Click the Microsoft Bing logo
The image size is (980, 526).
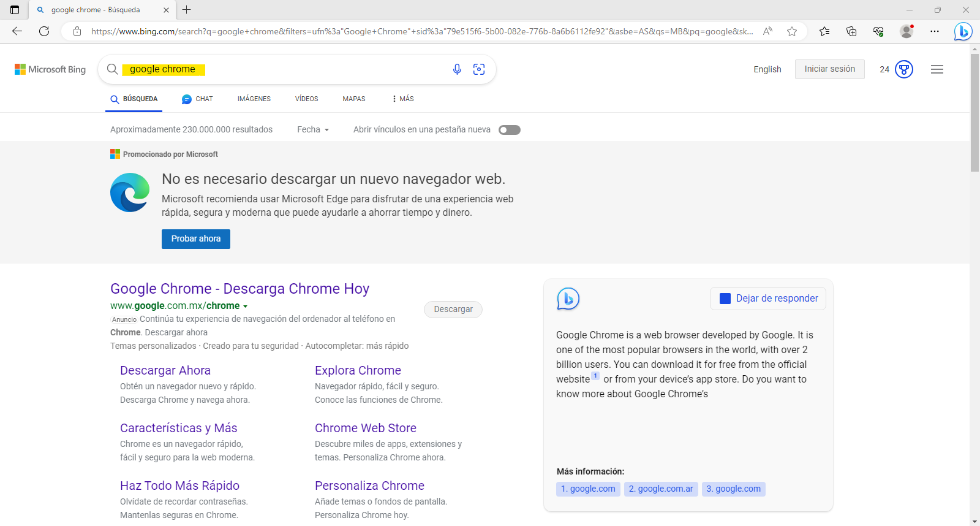50,69
